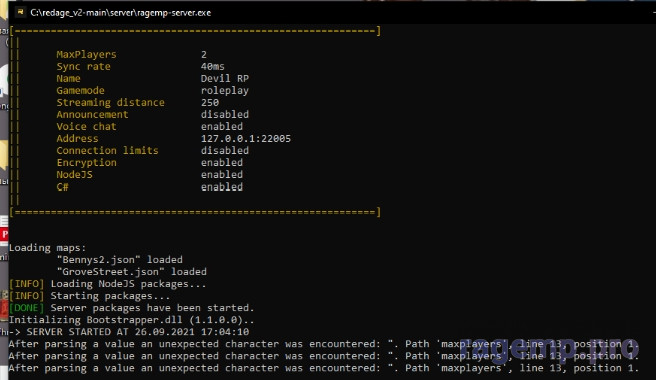Screen dimensions: 656x380
Task: Click the green [DONE] tag
Action: pos(26,308)
